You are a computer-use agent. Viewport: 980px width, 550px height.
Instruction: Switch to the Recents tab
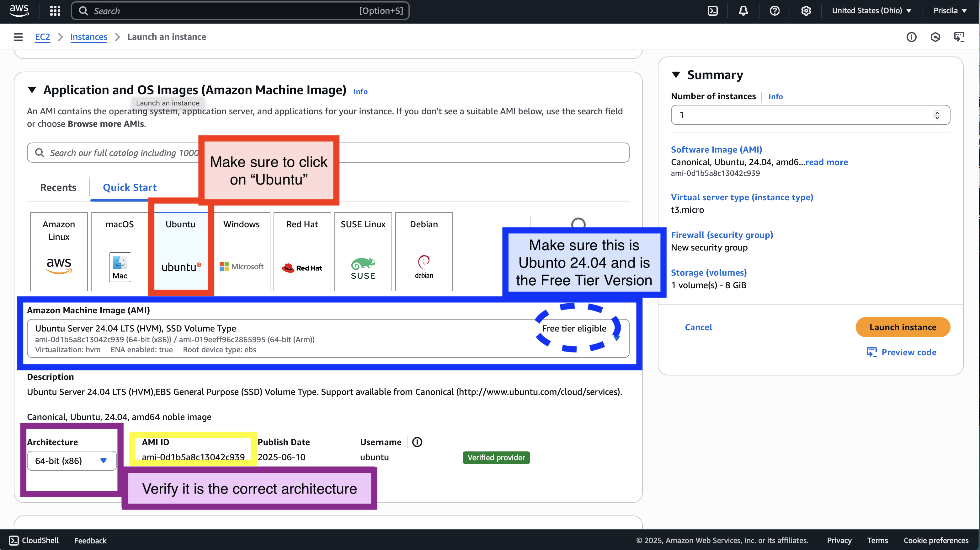click(x=58, y=187)
